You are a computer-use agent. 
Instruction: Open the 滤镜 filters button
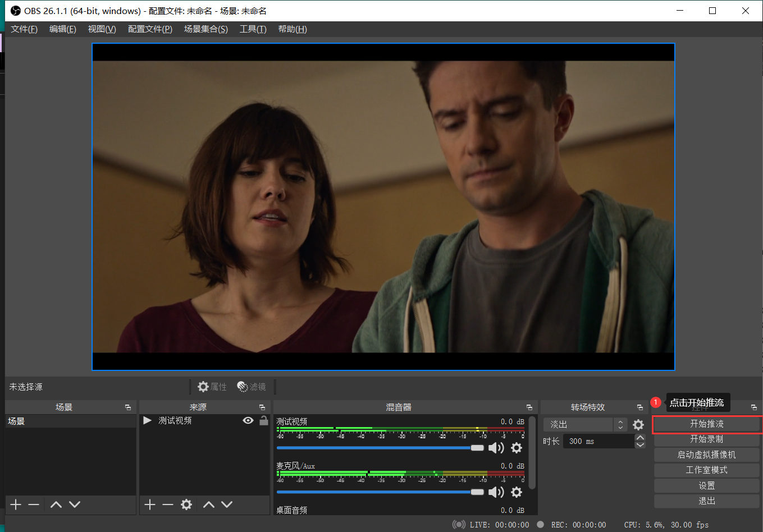tap(252, 387)
